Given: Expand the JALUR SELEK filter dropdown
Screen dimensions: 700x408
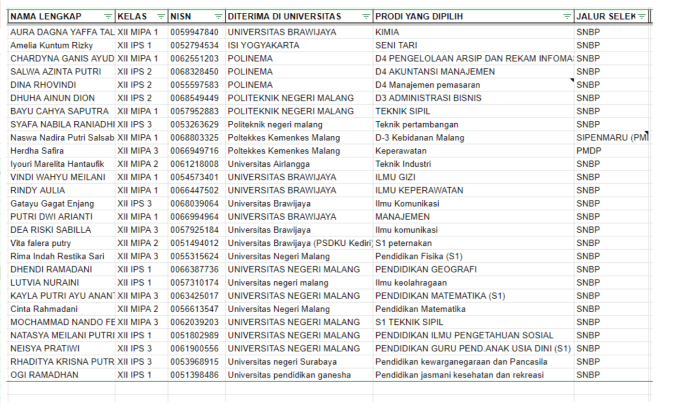Looking at the screenshot, I should (x=642, y=17).
